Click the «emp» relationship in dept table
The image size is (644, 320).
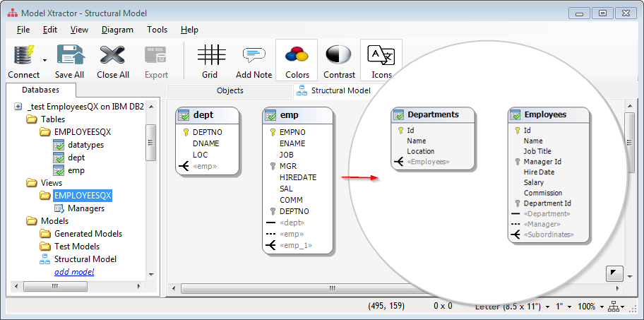point(205,166)
